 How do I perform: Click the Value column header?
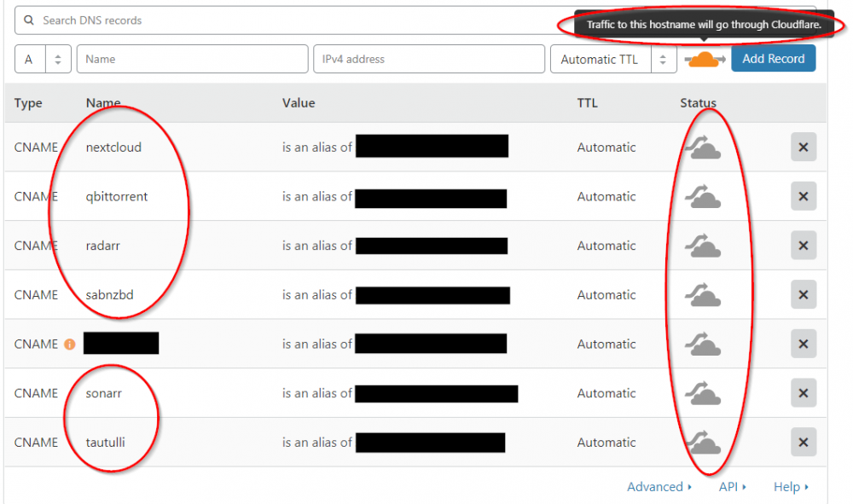pyautogui.click(x=298, y=102)
